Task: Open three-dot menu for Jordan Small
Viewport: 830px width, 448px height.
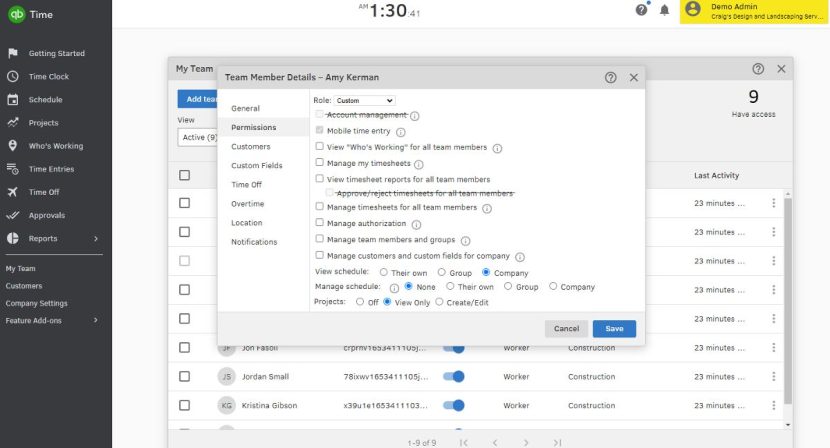Action: click(x=772, y=377)
